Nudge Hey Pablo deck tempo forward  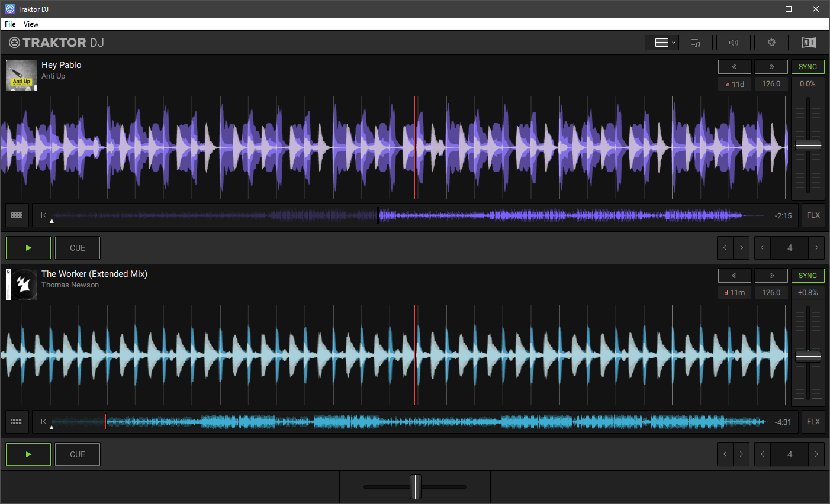pyautogui.click(x=771, y=67)
